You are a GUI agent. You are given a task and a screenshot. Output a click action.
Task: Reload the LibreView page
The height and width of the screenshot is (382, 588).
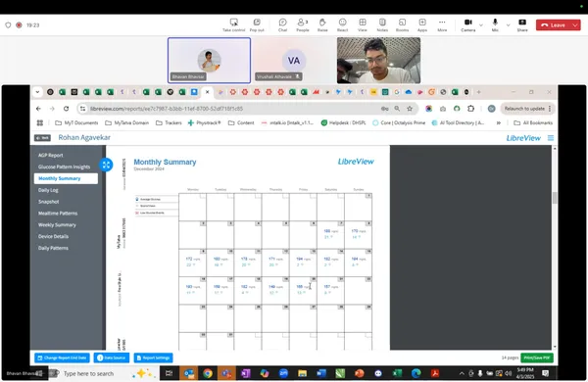(x=66, y=109)
